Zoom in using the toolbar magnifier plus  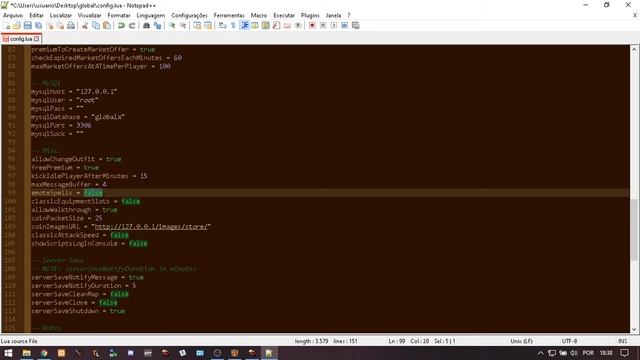(172, 25)
